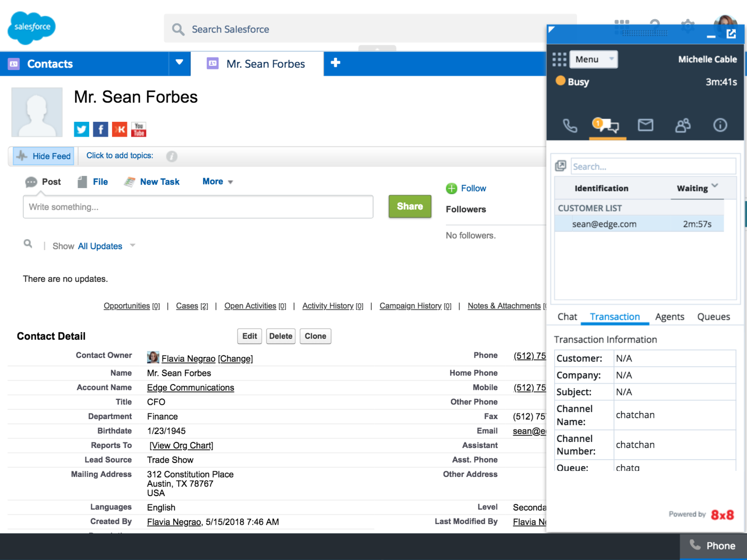Click the Clone contact button
The height and width of the screenshot is (560, 747).
pos(315,336)
